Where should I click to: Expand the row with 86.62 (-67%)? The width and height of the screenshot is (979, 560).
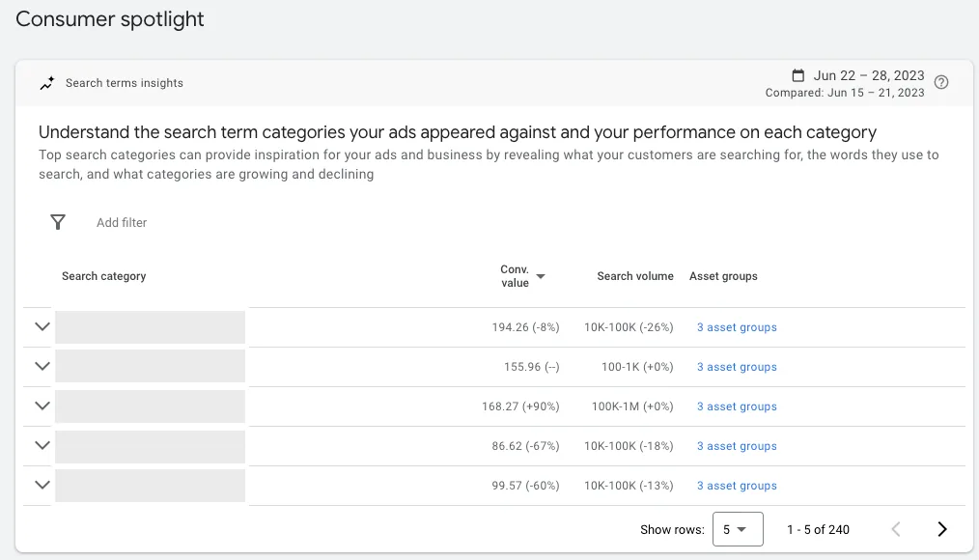(42, 445)
